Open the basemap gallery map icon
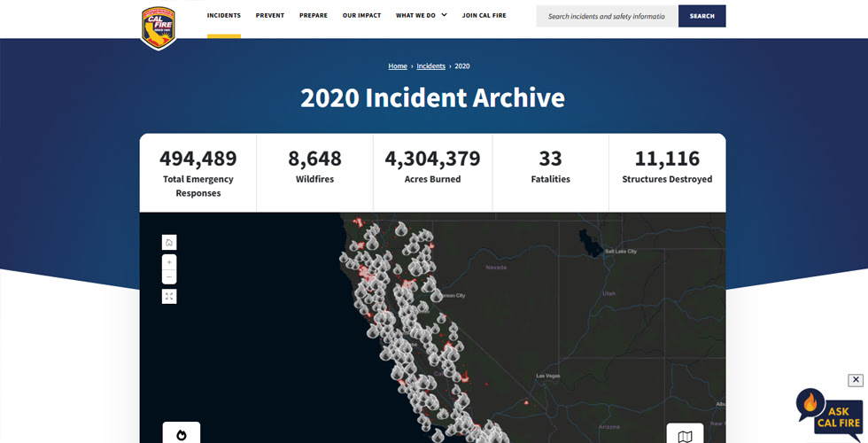The image size is (868, 443). point(685,434)
